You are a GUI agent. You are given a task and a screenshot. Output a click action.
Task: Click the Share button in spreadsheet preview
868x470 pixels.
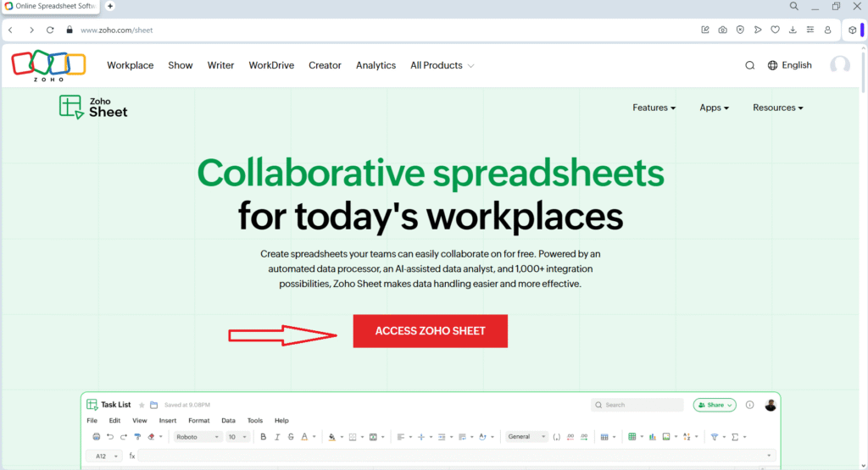(x=715, y=405)
